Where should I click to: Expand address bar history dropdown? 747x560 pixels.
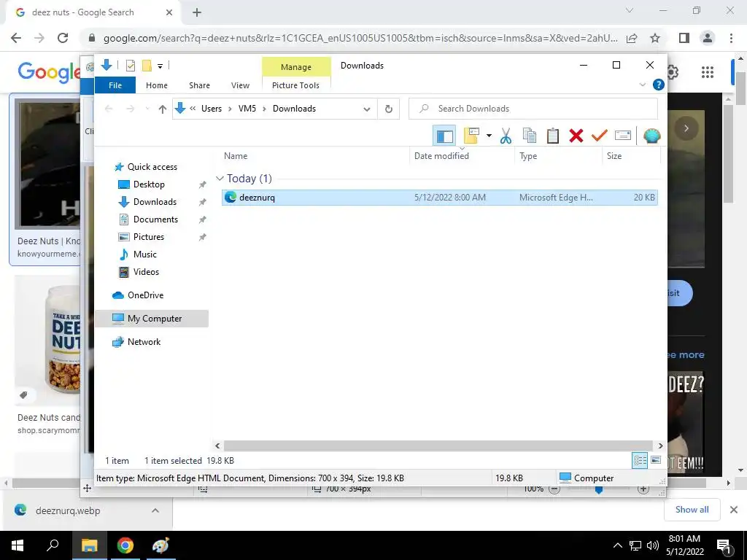[366, 109]
